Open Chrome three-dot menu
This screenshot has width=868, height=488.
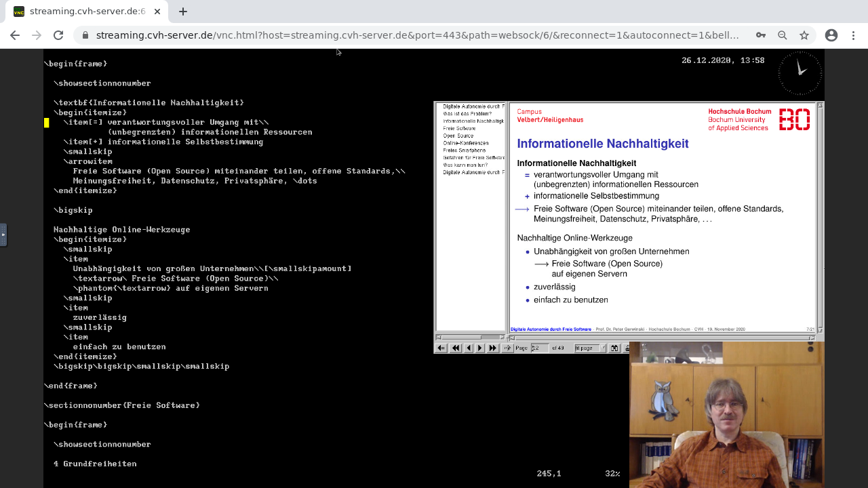(x=854, y=35)
